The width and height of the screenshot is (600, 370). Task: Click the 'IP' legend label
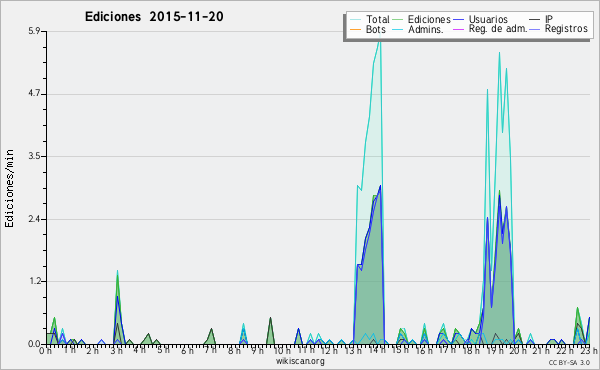click(549, 19)
